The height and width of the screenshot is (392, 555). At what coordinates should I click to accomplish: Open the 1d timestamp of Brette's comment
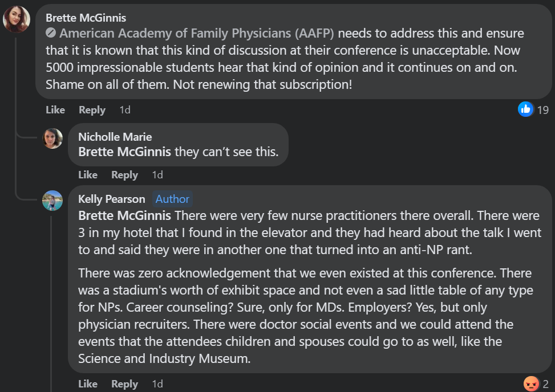pos(125,110)
